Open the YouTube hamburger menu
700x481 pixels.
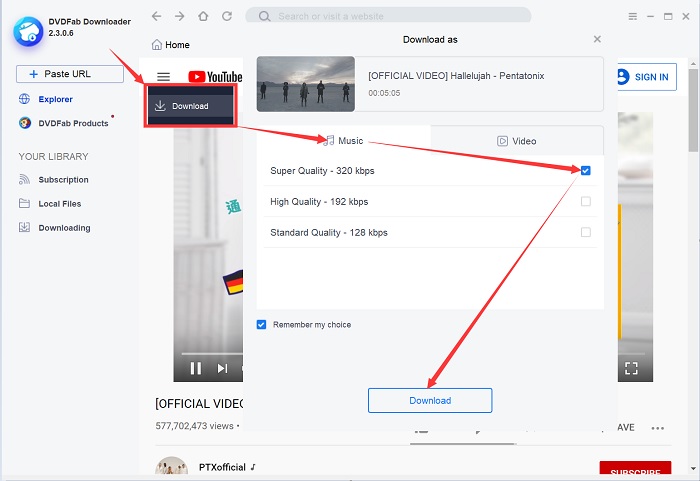point(163,77)
